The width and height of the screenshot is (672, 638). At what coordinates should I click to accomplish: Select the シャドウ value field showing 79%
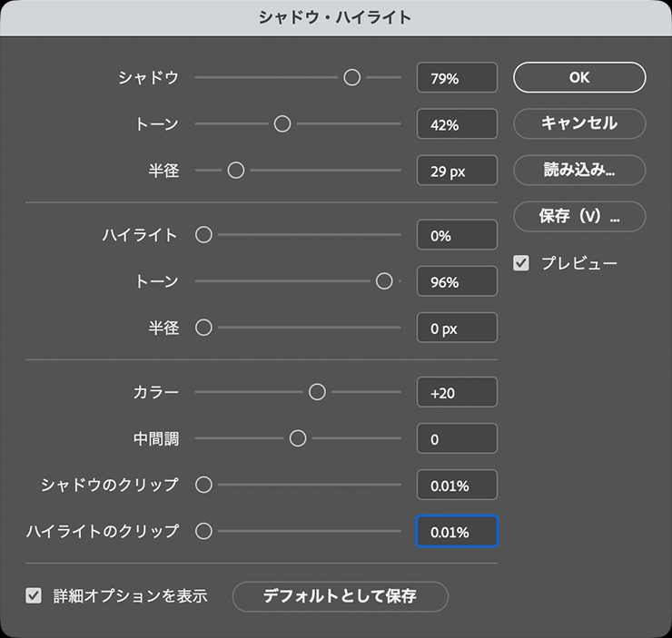pos(457,78)
